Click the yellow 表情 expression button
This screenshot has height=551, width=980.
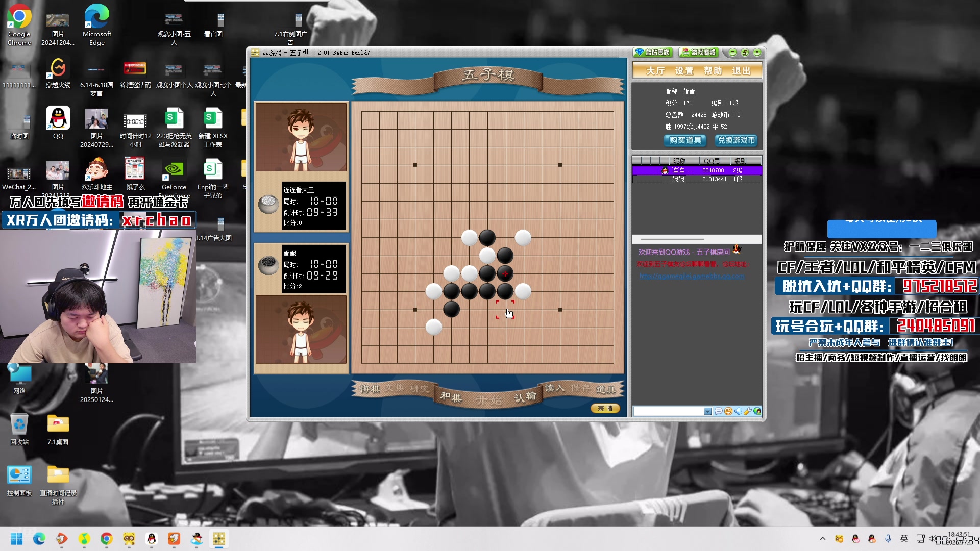[605, 408]
